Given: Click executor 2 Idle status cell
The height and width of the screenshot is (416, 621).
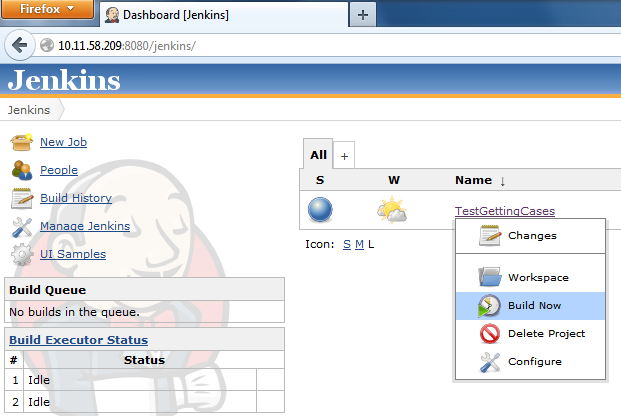Looking at the screenshot, I should click(x=140, y=402).
